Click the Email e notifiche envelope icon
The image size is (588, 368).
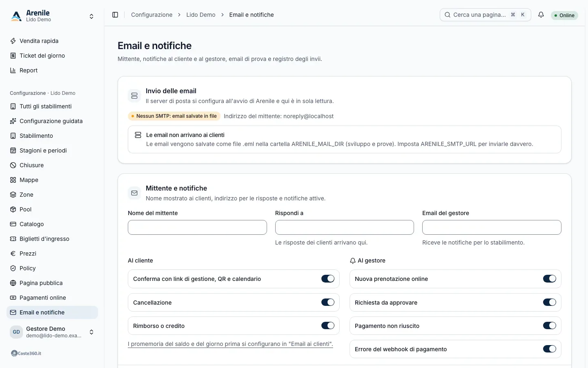coord(13,312)
